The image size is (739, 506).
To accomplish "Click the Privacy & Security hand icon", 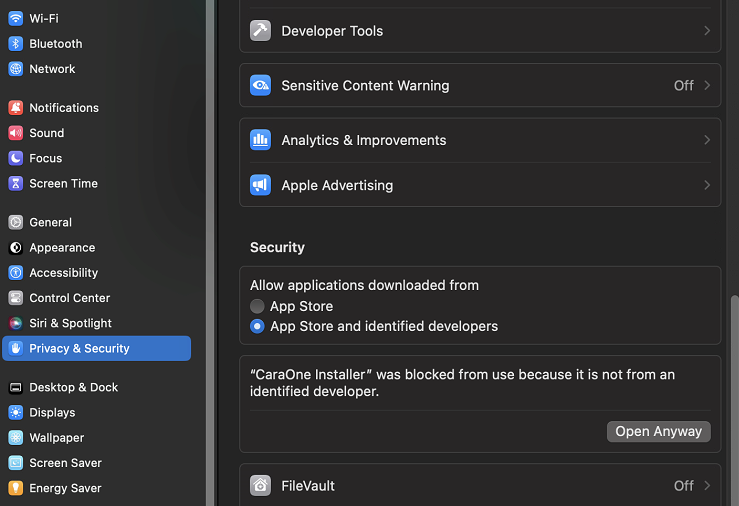I will pyautogui.click(x=16, y=348).
